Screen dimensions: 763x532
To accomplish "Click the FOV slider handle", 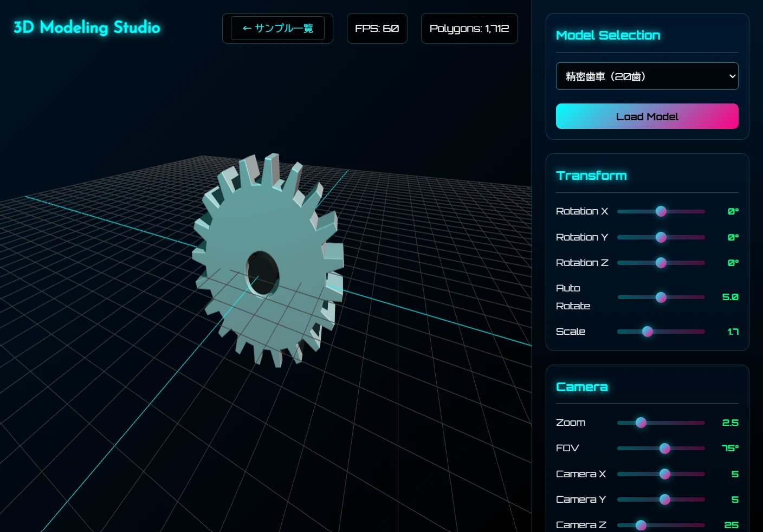I will click(x=665, y=449).
